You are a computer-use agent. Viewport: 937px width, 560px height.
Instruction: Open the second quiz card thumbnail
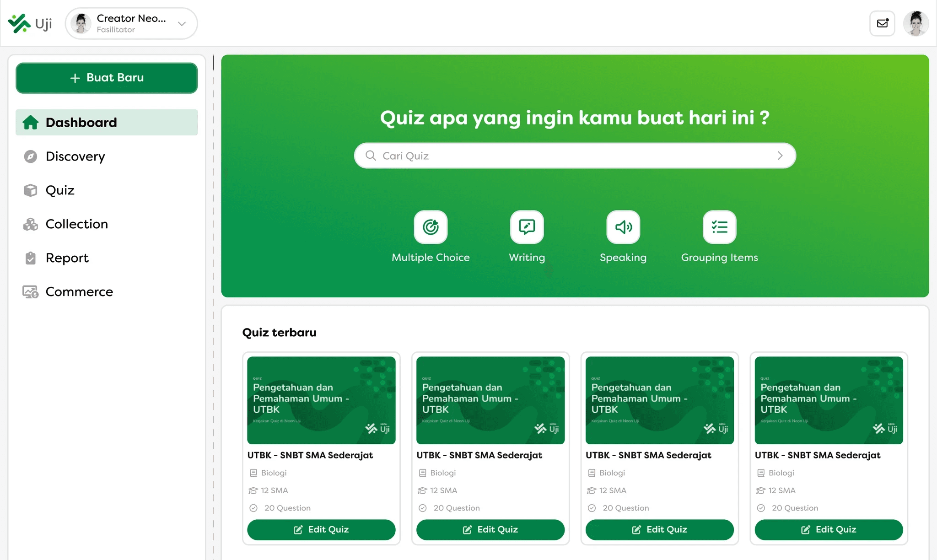[x=490, y=400]
